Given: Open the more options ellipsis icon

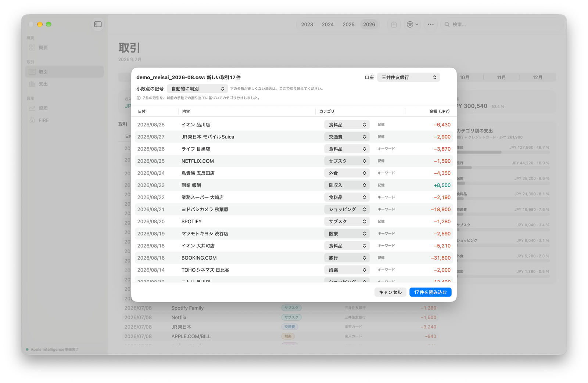Looking at the screenshot, I should coord(431,24).
